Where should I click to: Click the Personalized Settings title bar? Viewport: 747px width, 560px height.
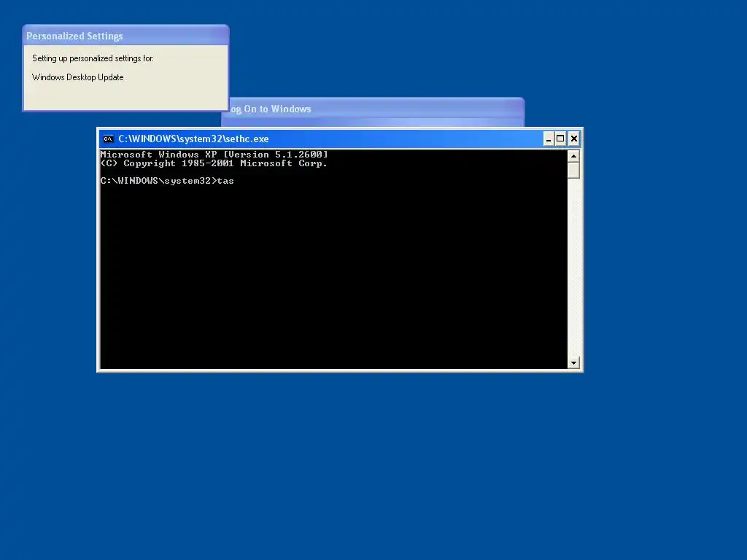click(125, 36)
